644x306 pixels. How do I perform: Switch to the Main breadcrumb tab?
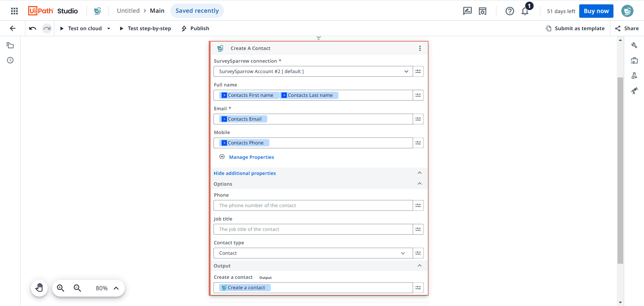click(157, 11)
